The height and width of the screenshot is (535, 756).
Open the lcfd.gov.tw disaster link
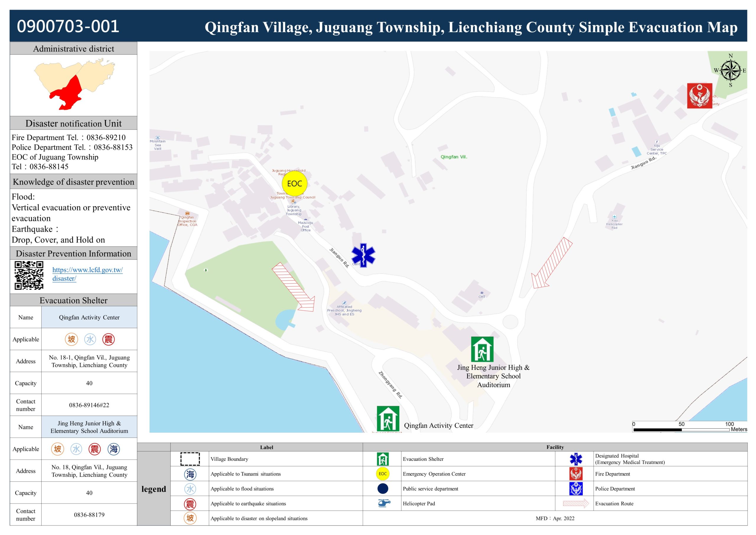(x=87, y=270)
